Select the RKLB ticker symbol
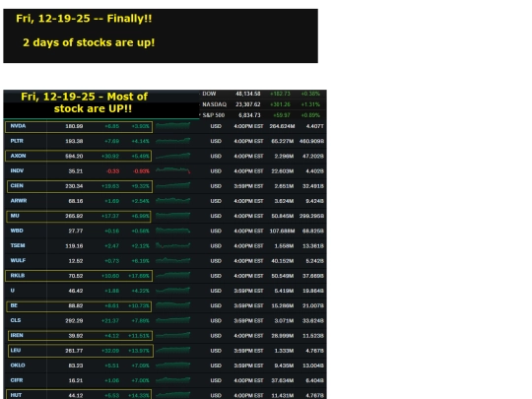 (x=18, y=275)
